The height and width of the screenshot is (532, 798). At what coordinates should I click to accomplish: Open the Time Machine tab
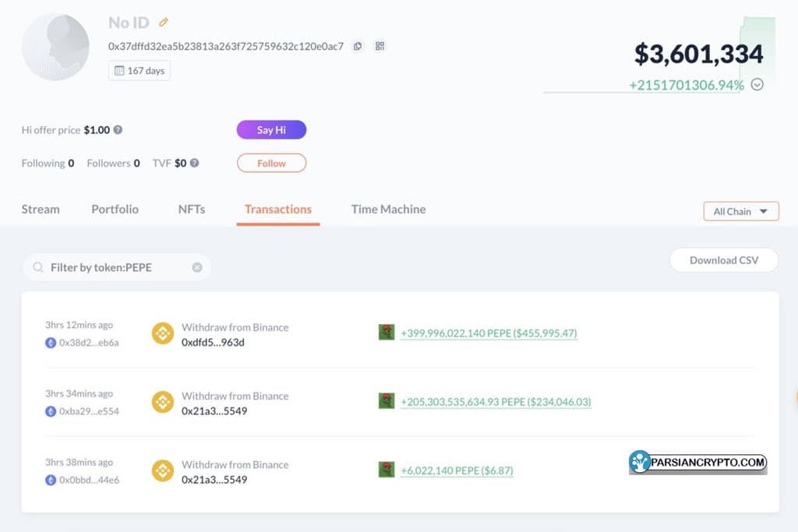[x=387, y=209]
